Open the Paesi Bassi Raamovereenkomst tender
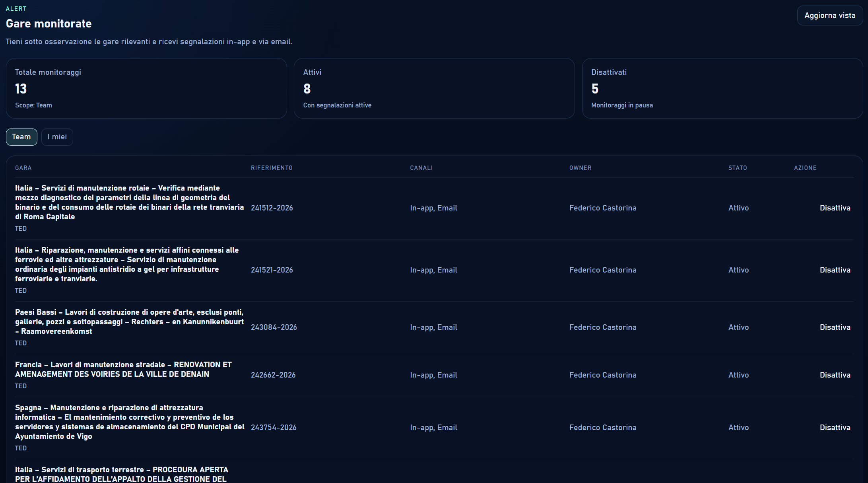The image size is (868, 483). (129, 321)
